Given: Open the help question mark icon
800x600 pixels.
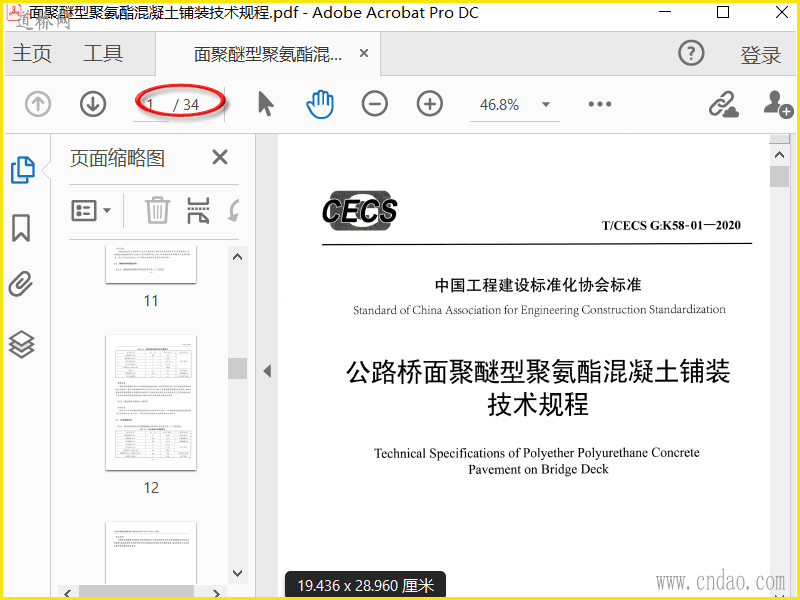Looking at the screenshot, I should coord(691,53).
